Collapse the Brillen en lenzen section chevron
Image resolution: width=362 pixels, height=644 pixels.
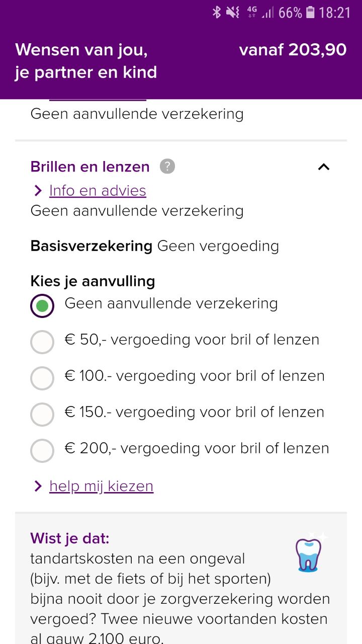tap(324, 167)
